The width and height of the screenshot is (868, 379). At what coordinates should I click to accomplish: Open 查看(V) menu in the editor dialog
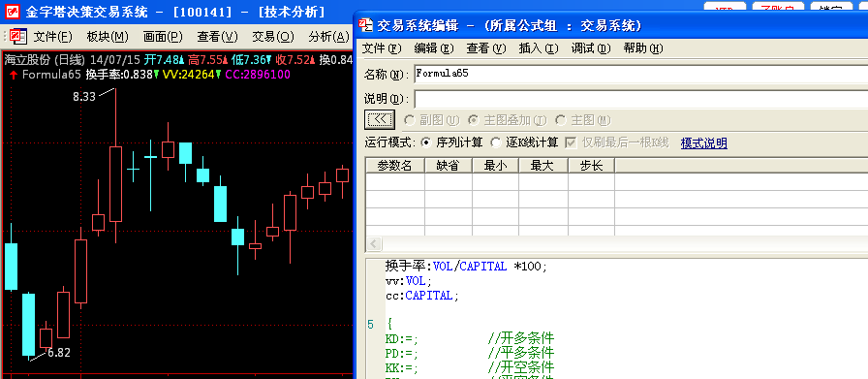click(x=486, y=48)
